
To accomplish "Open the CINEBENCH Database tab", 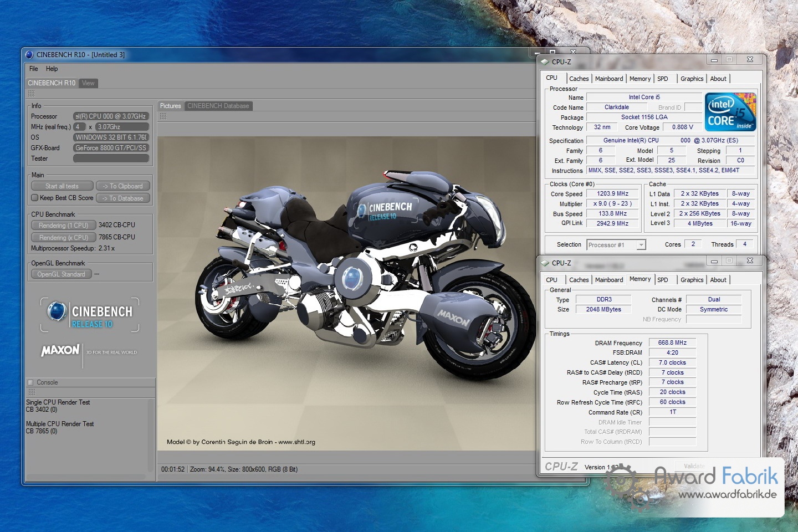I will pyautogui.click(x=218, y=106).
